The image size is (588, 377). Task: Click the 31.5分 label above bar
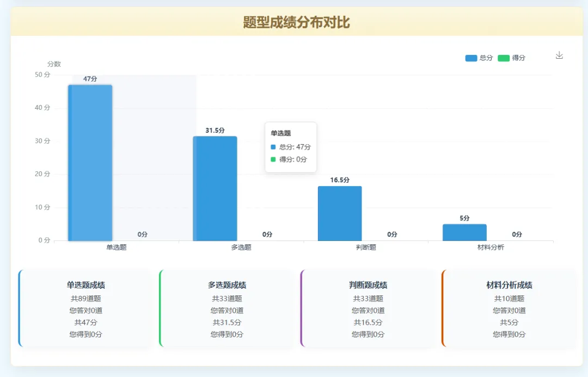click(215, 131)
